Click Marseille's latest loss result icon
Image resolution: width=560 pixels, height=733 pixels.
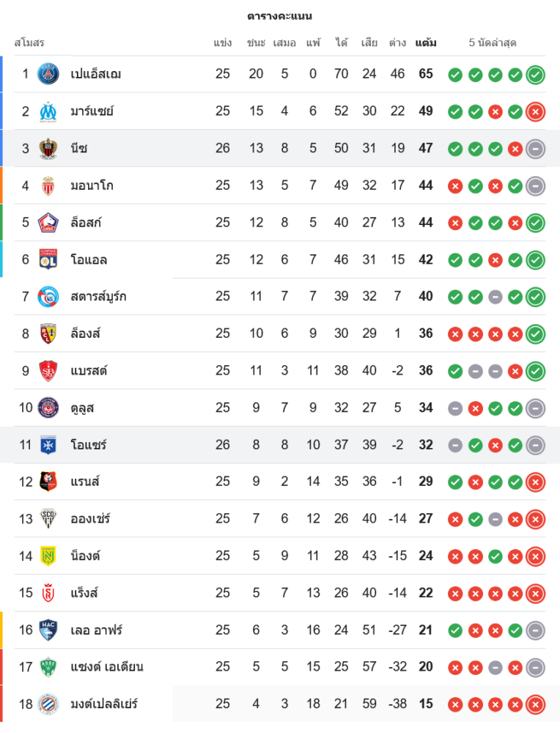coord(536,111)
